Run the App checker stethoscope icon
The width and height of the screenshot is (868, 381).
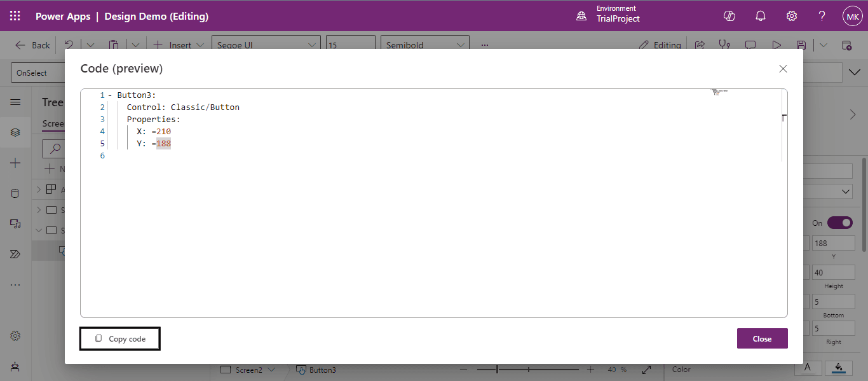point(724,45)
